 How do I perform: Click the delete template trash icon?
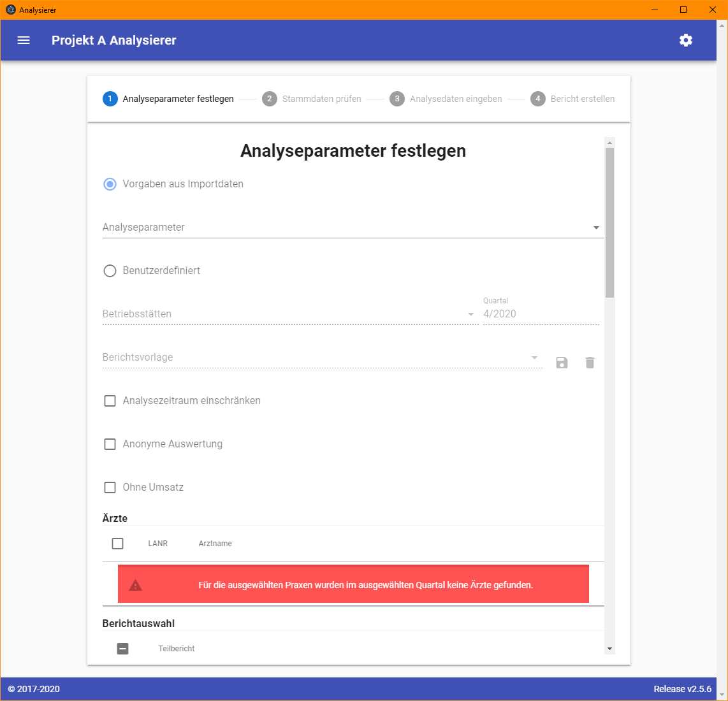[590, 363]
